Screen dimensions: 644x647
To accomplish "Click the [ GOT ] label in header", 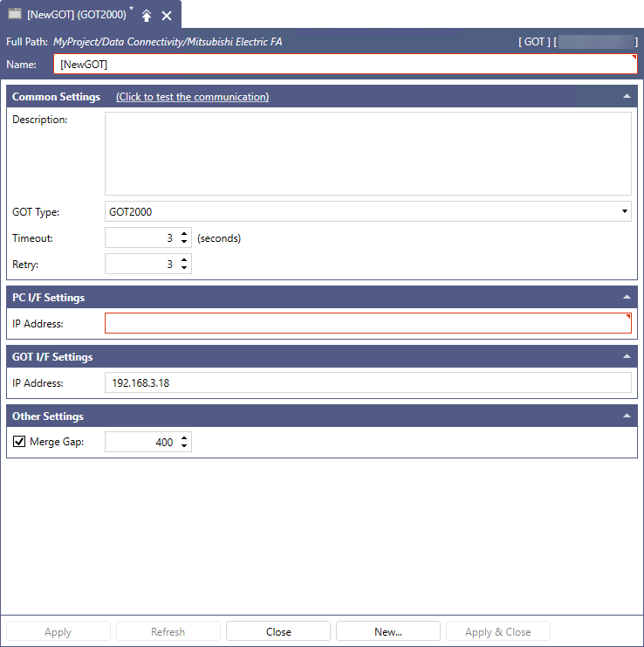I will [534, 42].
